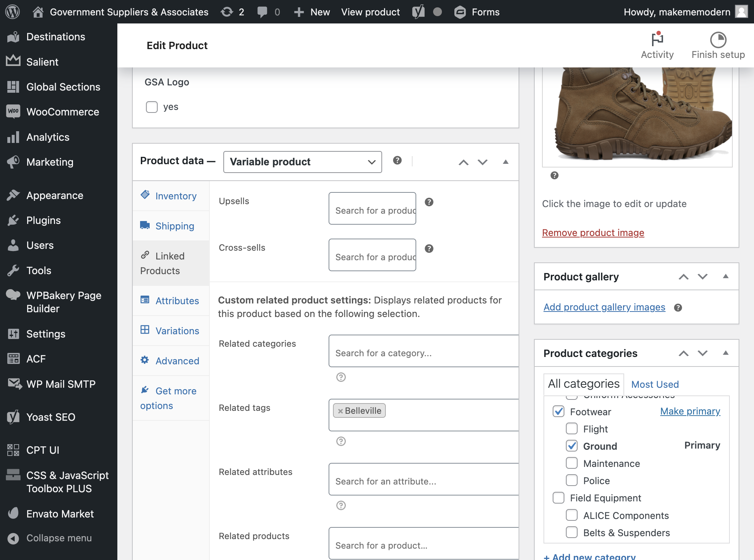This screenshot has height=560, width=754.
Task: Click help icon under Related categories field
Action: coord(341,377)
